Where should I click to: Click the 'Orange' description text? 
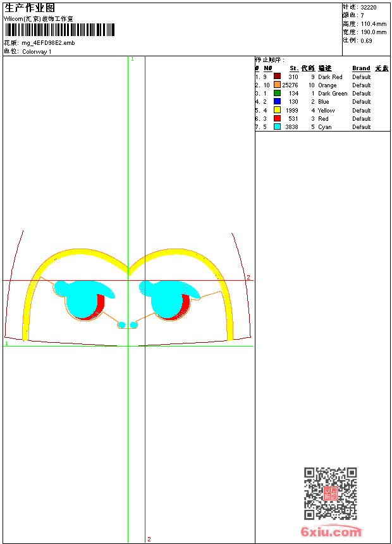click(327, 85)
